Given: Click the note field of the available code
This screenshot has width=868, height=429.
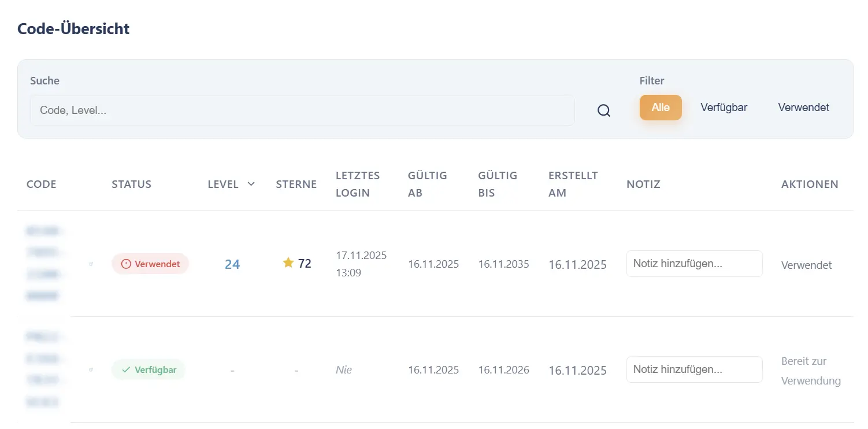Looking at the screenshot, I should click(694, 369).
